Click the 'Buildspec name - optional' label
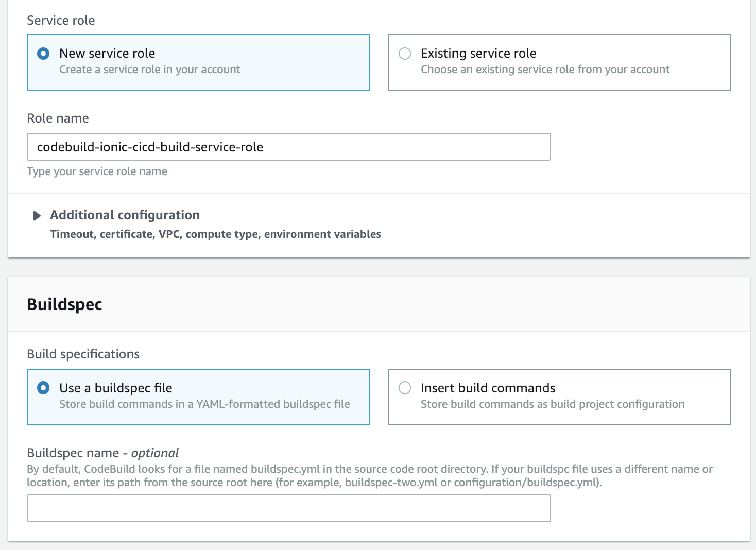756x550 pixels. pos(102,453)
